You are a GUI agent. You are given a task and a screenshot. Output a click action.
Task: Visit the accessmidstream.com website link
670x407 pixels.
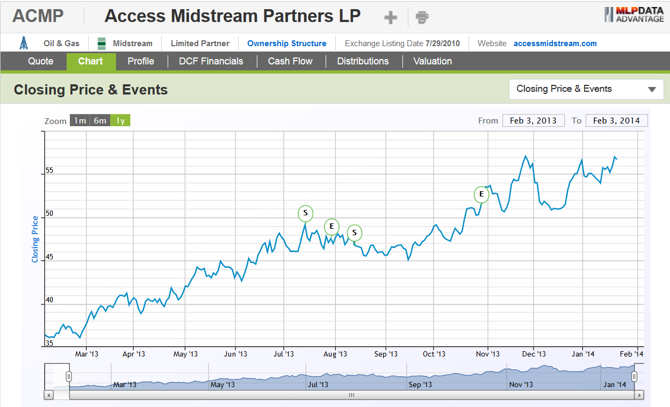pos(555,43)
